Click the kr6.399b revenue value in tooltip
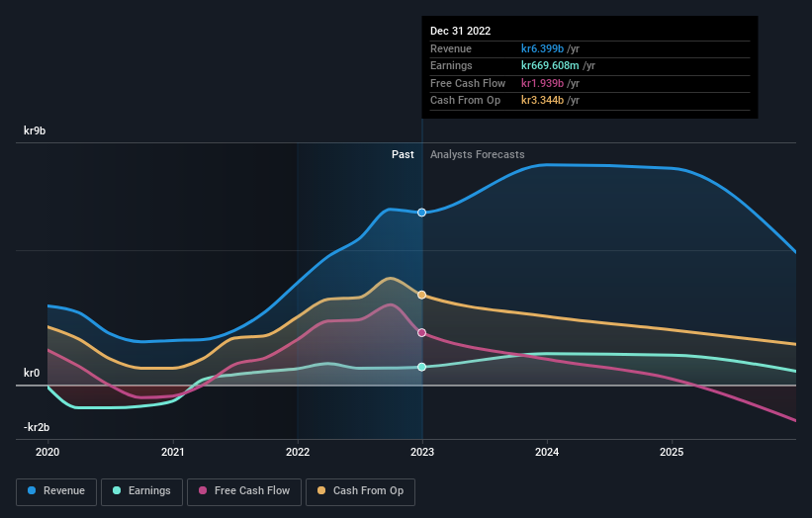 click(x=542, y=48)
